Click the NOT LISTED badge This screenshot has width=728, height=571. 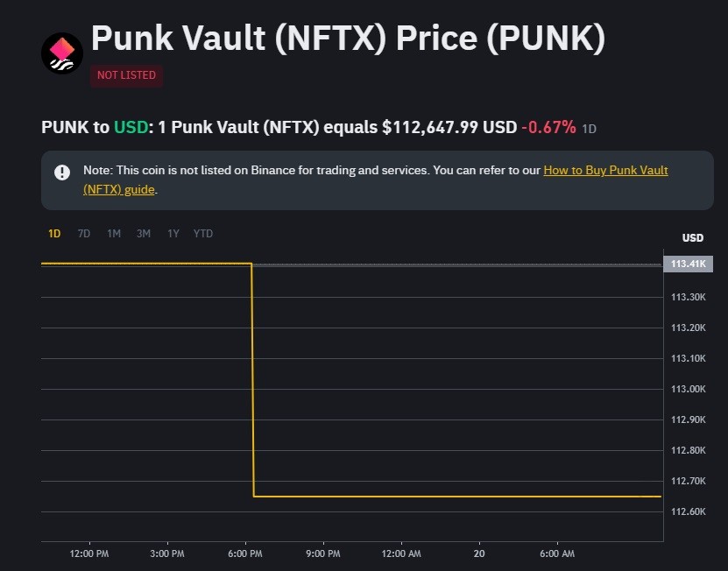point(126,75)
